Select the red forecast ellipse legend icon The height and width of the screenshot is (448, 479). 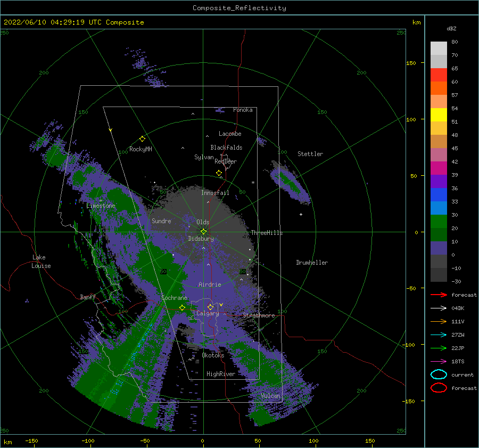[x=439, y=388]
